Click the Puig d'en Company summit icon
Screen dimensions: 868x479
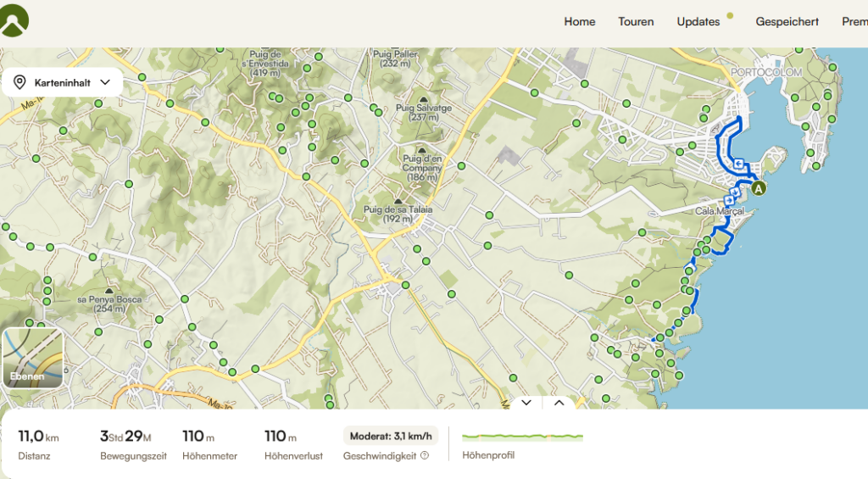421,149
